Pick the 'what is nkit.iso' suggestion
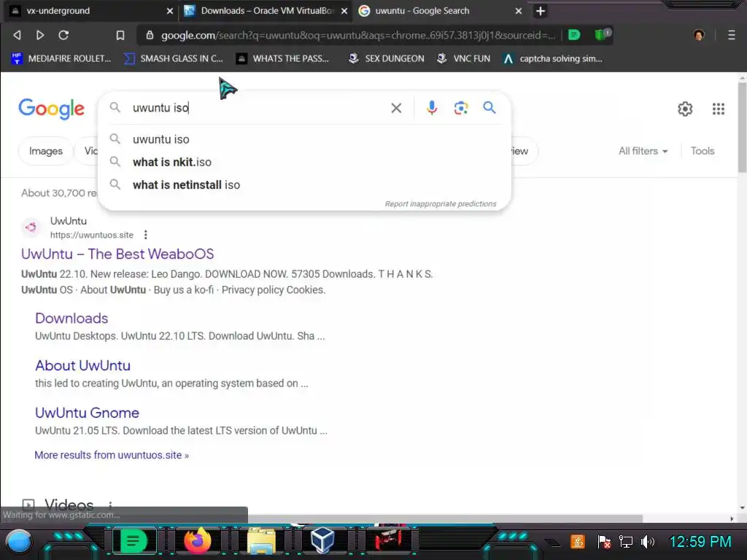Viewport: 747px width, 560px height. 304,162
